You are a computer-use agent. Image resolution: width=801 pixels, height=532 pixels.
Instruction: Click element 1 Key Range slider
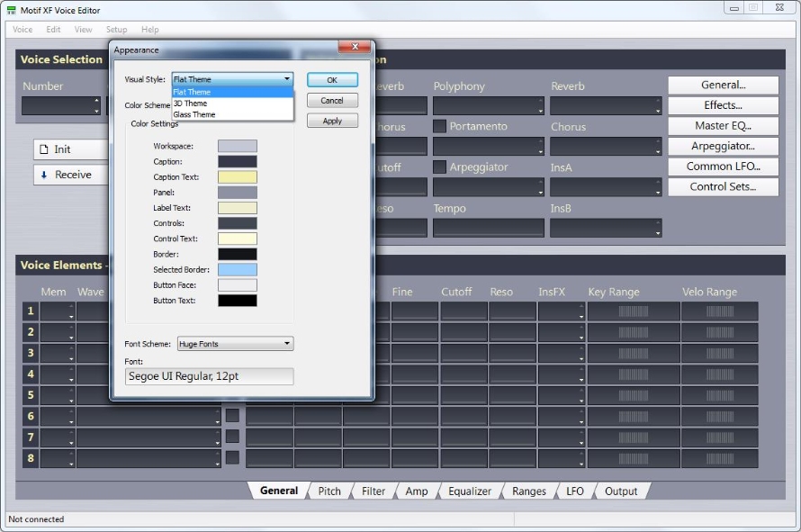tap(634, 311)
